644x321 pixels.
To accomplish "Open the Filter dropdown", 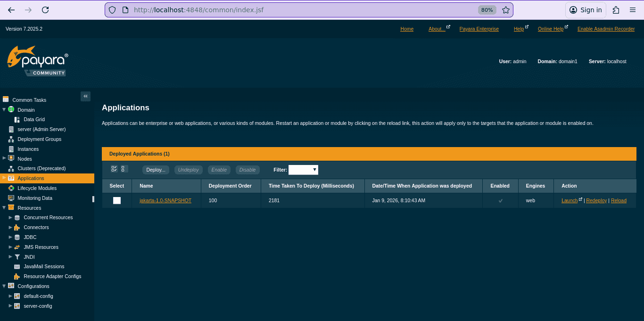I will pos(303,170).
